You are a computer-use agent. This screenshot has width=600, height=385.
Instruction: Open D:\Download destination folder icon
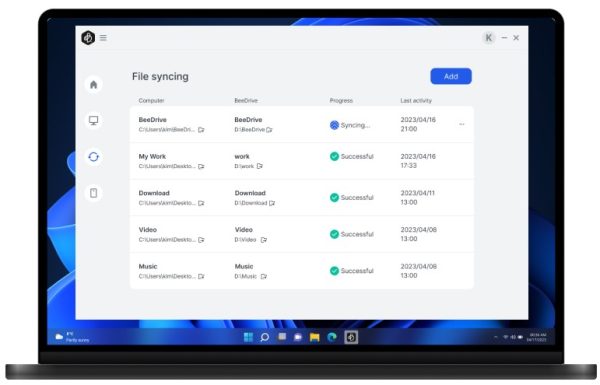point(272,203)
